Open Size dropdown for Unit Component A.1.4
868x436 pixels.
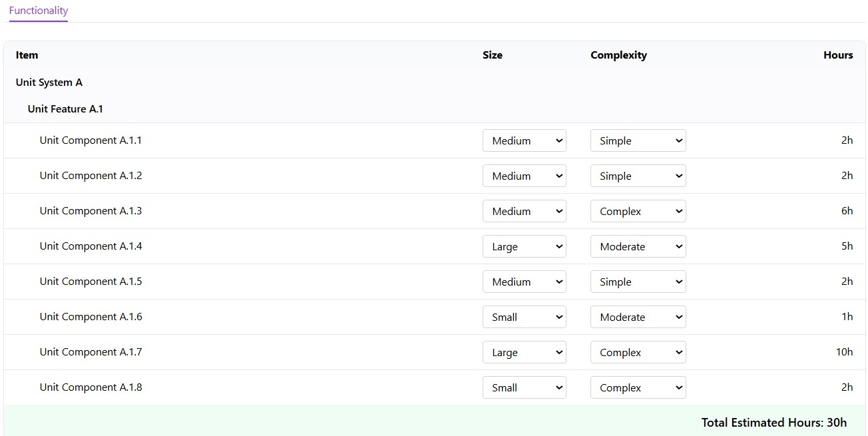tap(525, 246)
